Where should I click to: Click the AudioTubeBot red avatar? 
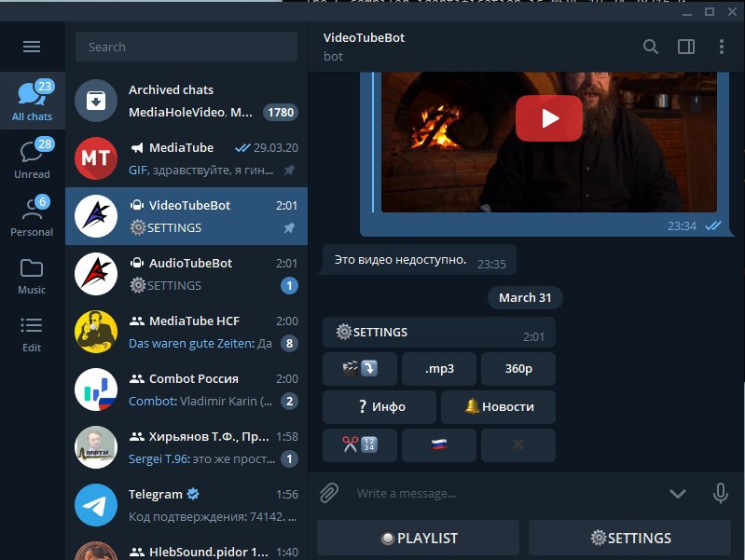coord(96,274)
